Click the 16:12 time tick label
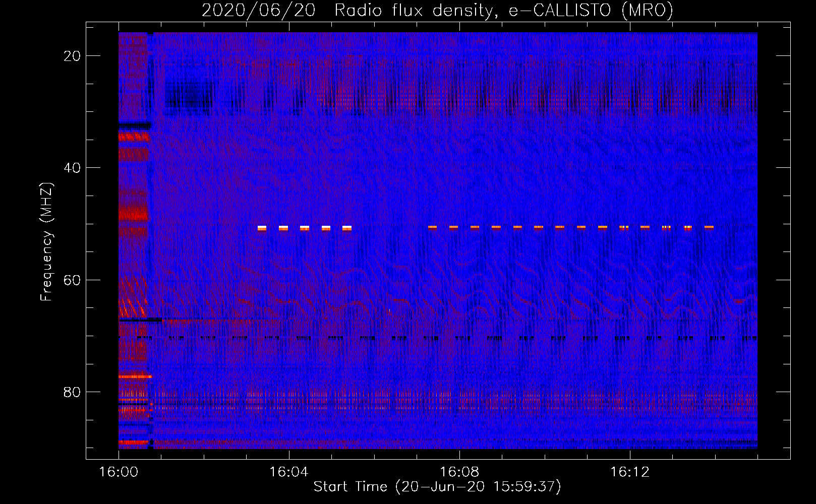Viewport: 816px width, 504px height. [629, 472]
